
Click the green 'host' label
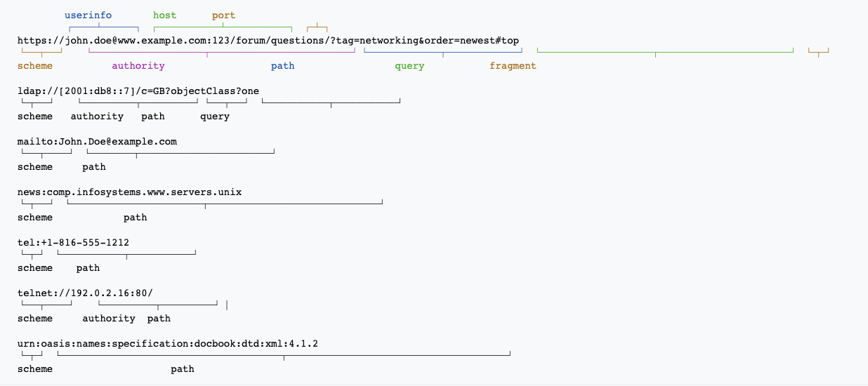coord(164,15)
